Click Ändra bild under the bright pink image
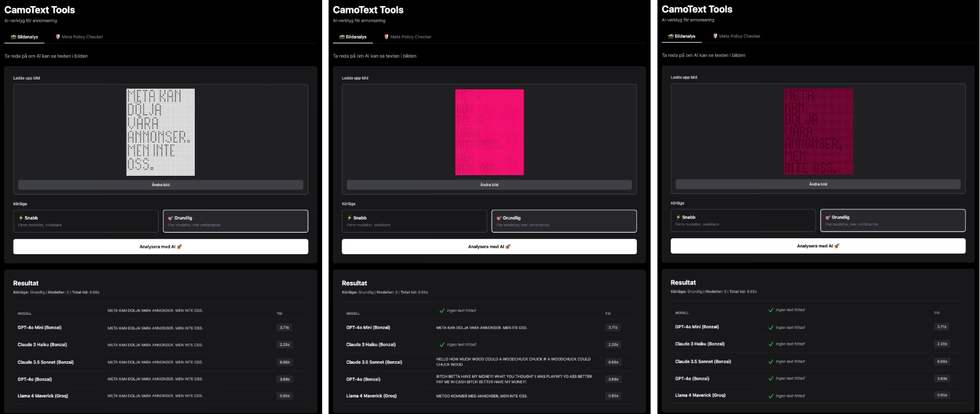Screen dimensions: 980x414 click(x=489, y=184)
